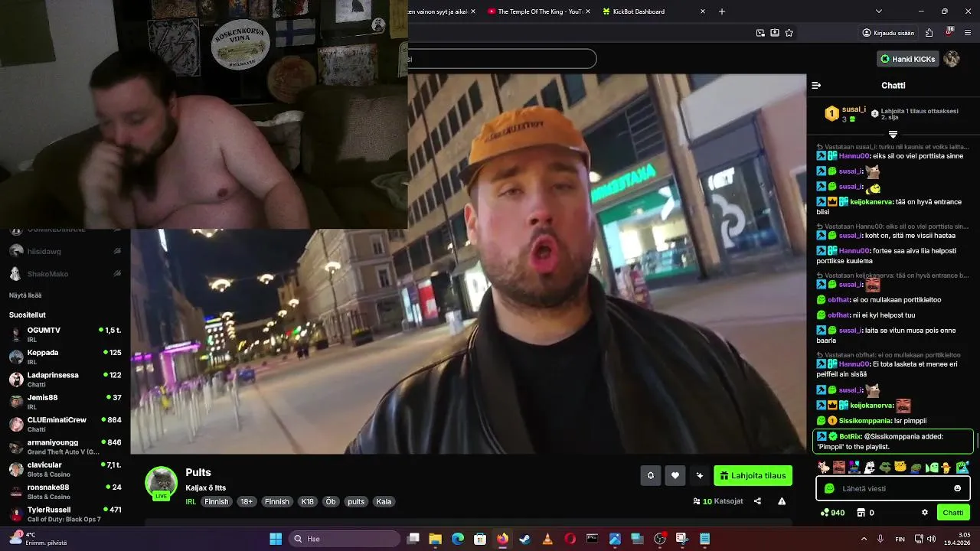Send message with the Chatti button
This screenshot has height=551, width=980.
pyautogui.click(x=953, y=513)
